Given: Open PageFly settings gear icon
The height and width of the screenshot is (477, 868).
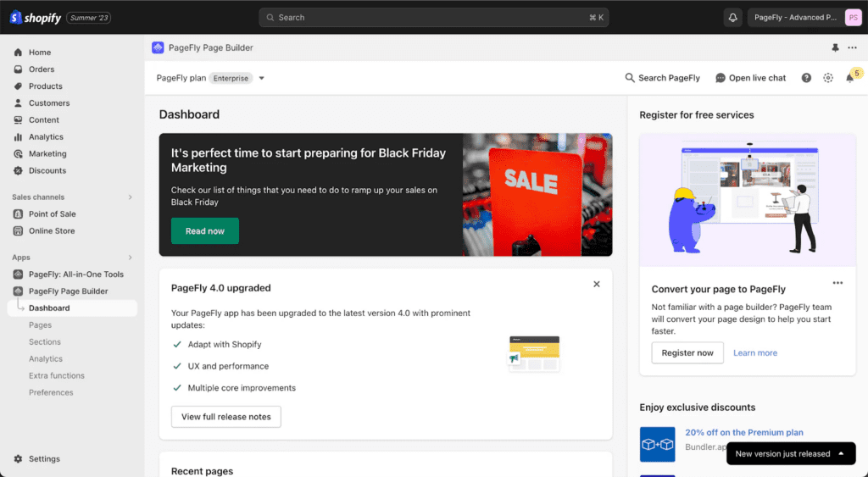Looking at the screenshot, I should [828, 78].
